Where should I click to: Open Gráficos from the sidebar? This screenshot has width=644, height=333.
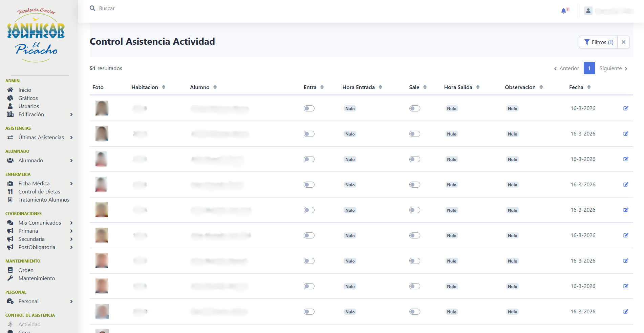[28, 98]
